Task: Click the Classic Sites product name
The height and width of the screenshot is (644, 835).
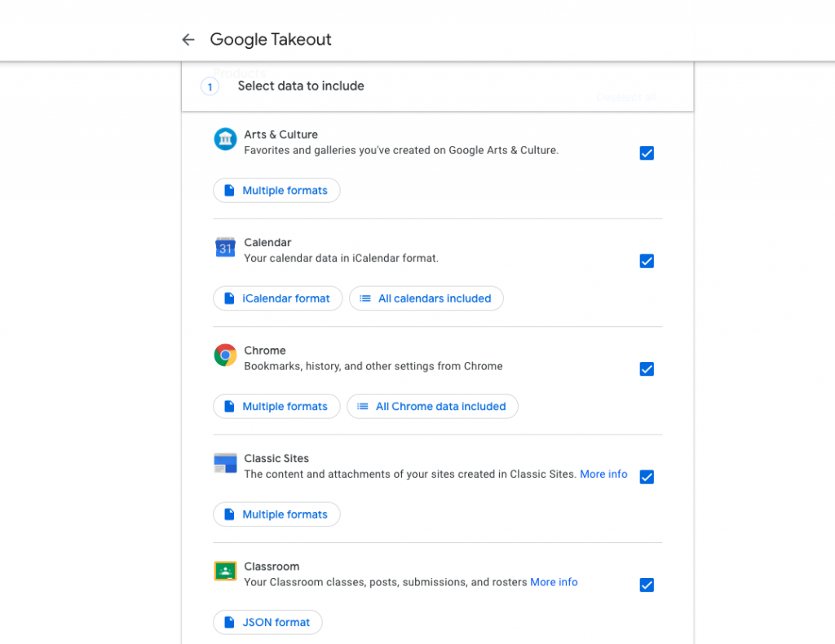Action: click(x=276, y=459)
